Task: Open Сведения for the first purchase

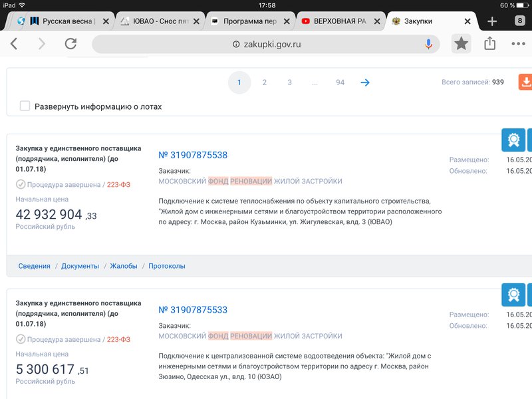Action: coord(35,266)
